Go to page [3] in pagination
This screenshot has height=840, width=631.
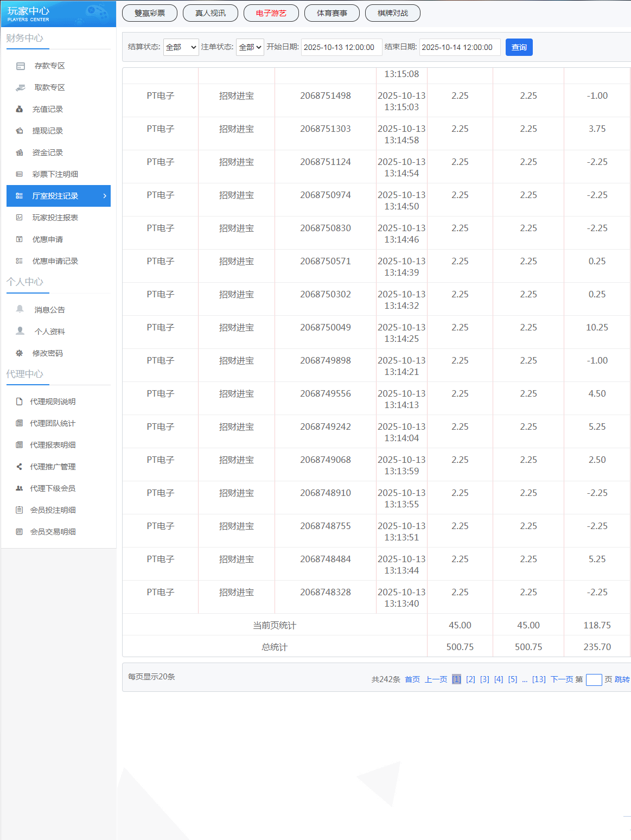point(485,679)
